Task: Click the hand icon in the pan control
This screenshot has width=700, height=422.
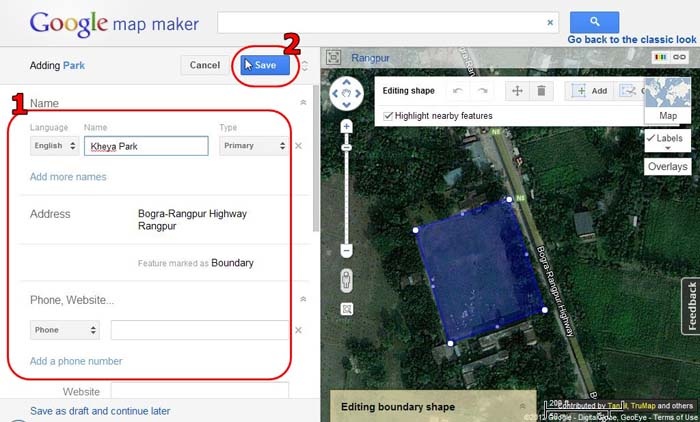Action: point(346,94)
